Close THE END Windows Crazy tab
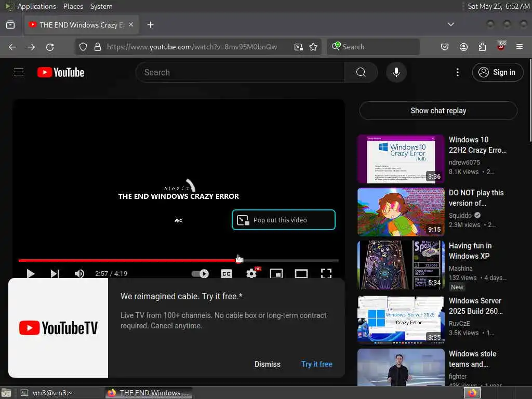The image size is (532, 399). click(131, 25)
